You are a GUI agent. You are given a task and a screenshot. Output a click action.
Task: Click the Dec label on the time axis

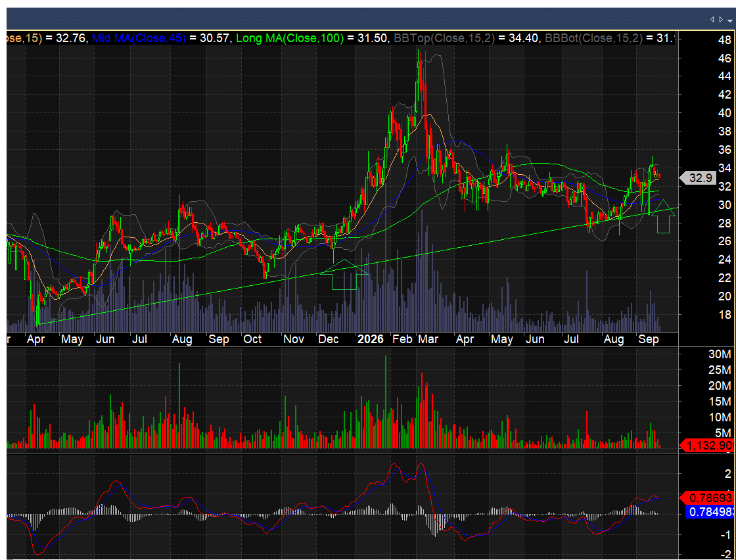coord(329,339)
